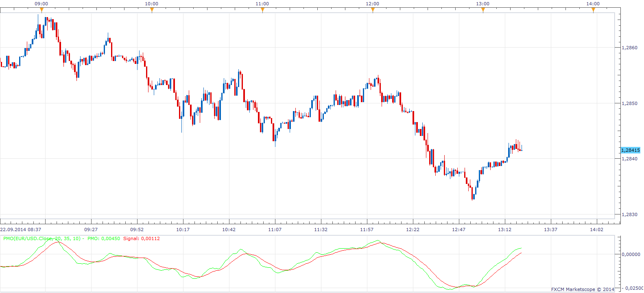644x293 pixels.
Task: Click the orange marker under 10:00
Action: click(x=152, y=10)
